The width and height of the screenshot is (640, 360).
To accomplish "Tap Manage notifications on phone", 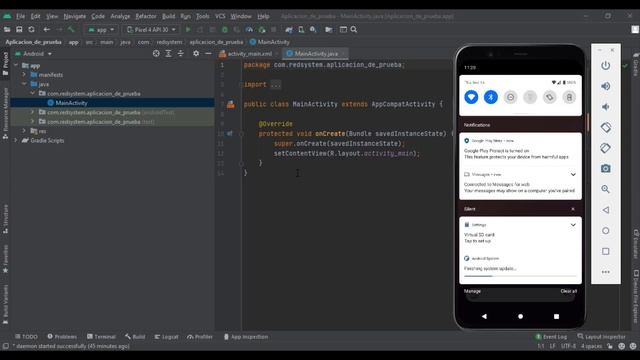I will point(472,291).
